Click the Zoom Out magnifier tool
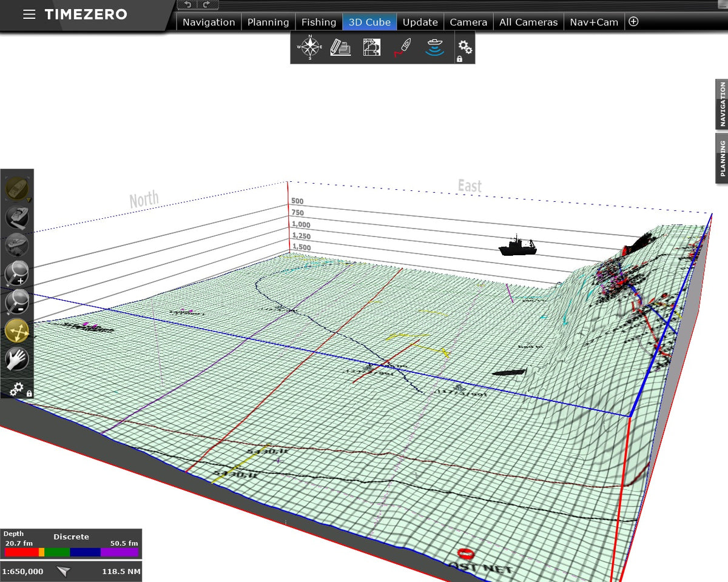This screenshot has width=728, height=582. [x=17, y=301]
